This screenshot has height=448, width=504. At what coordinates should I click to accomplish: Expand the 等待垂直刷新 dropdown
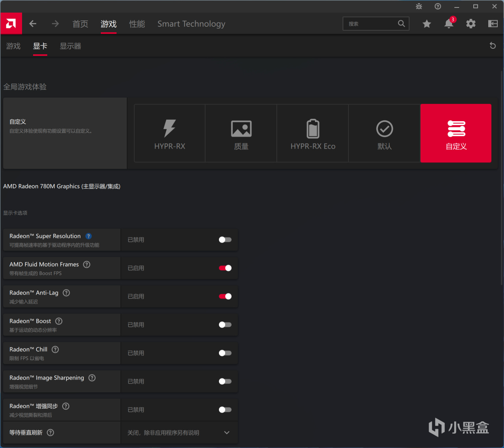[179, 433]
